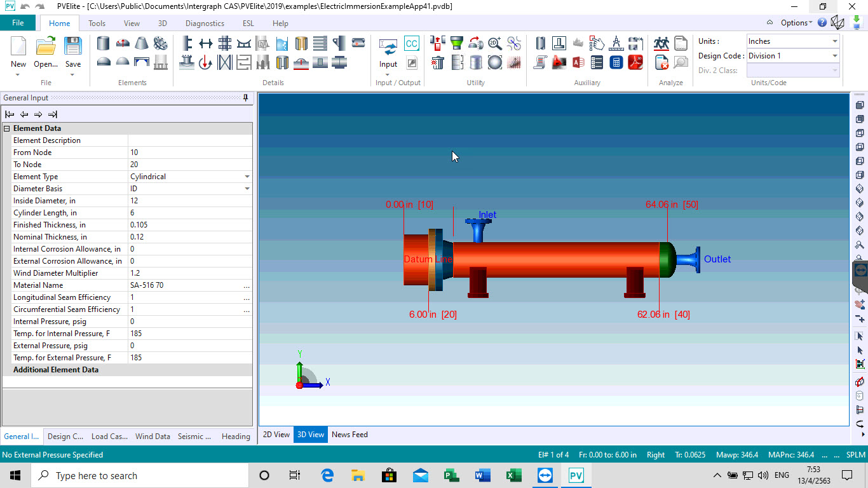Switch to the View ribbon tab

pyautogui.click(x=132, y=24)
